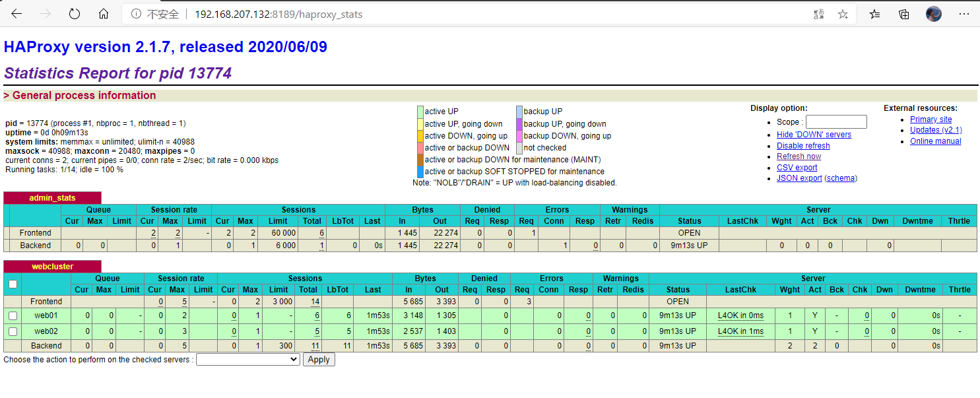Click the webcluster Backend limit 300
The image size is (980, 398).
[x=286, y=346]
